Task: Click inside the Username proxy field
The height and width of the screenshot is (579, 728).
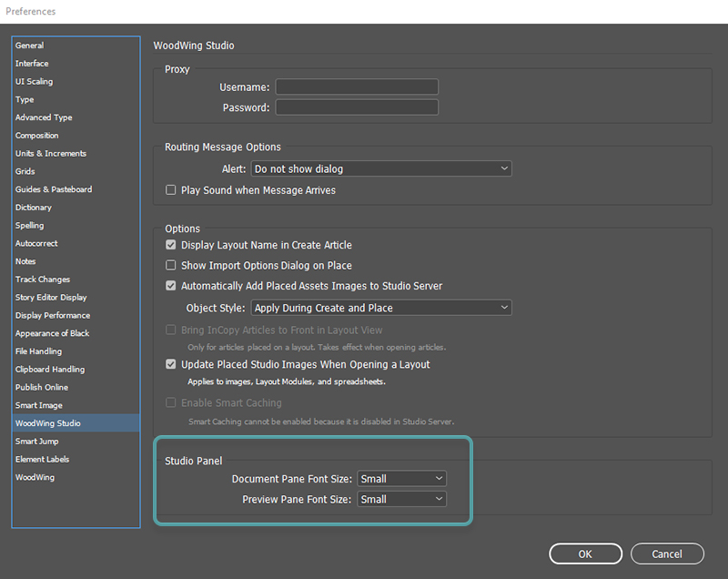Action: point(356,86)
